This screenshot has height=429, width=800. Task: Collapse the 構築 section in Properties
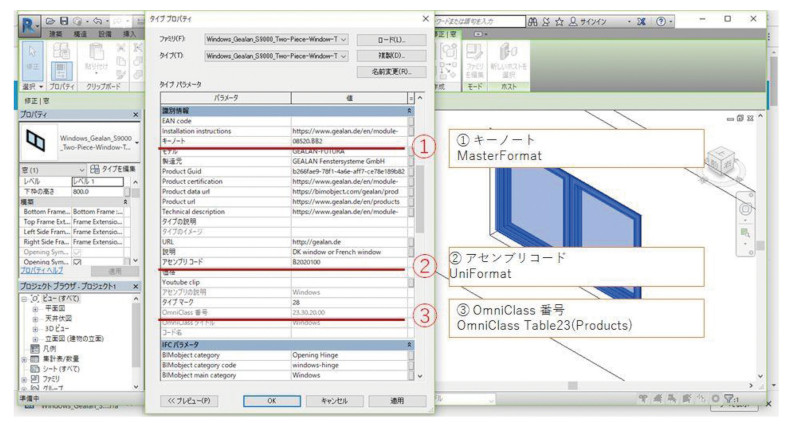coord(126,202)
